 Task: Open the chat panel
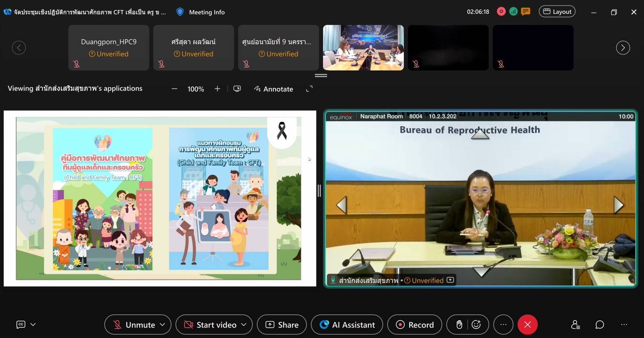point(600,325)
